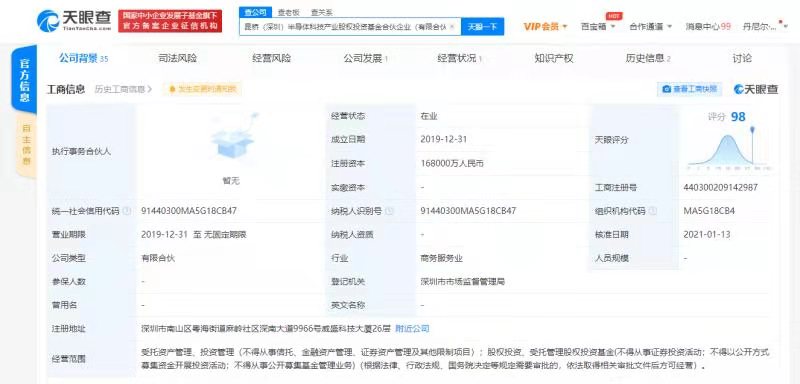Click the 经营状态 value 在业
This screenshot has height=384, width=800.
point(429,116)
